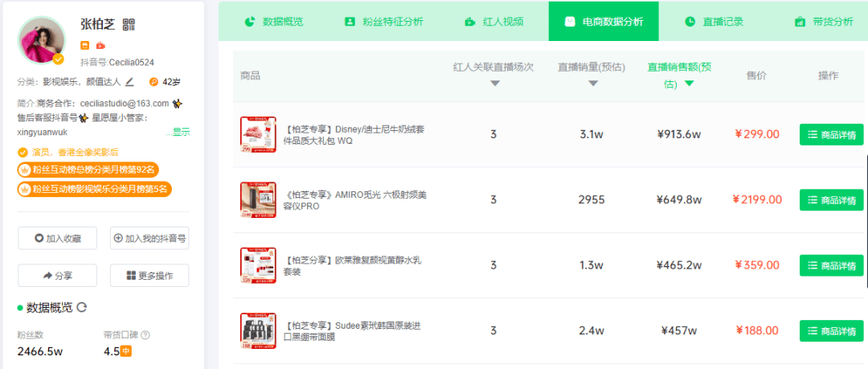Image resolution: width=868 pixels, height=369 pixels.
Task: Click the pencil edit icon after 颜值达人
Action: point(129,82)
